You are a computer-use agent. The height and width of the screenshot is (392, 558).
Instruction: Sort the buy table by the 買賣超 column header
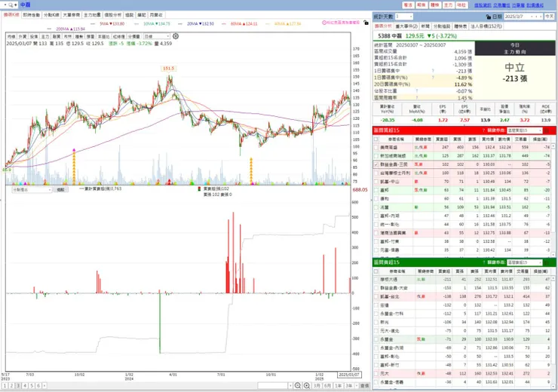[x=443, y=139]
